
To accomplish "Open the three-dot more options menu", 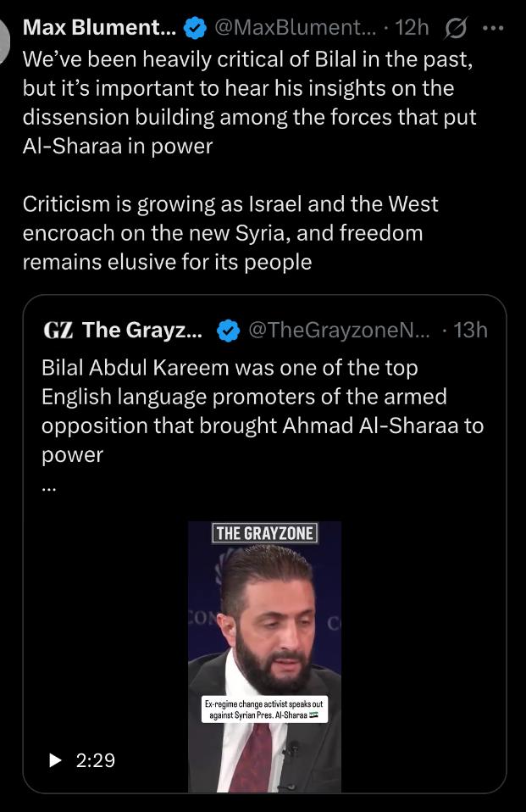I will (x=491, y=28).
